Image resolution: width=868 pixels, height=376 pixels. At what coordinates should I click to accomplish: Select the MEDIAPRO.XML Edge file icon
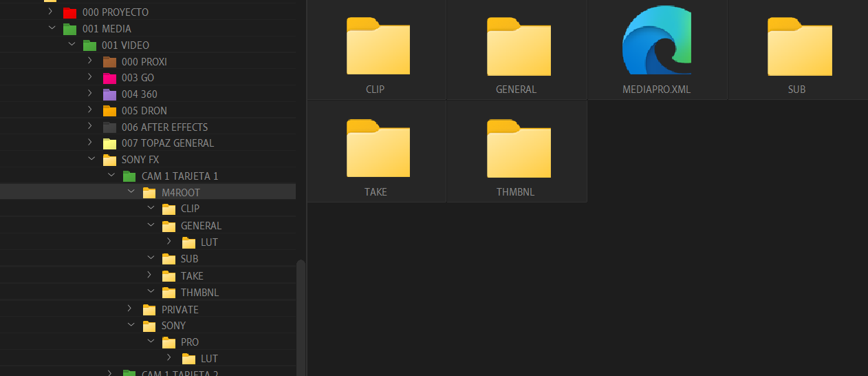click(x=657, y=40)
